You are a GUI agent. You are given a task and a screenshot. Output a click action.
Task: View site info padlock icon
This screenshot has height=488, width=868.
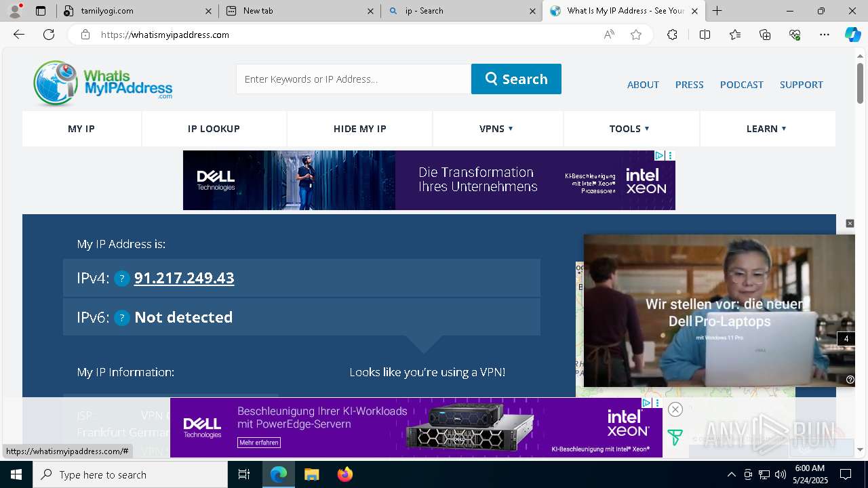85,35
